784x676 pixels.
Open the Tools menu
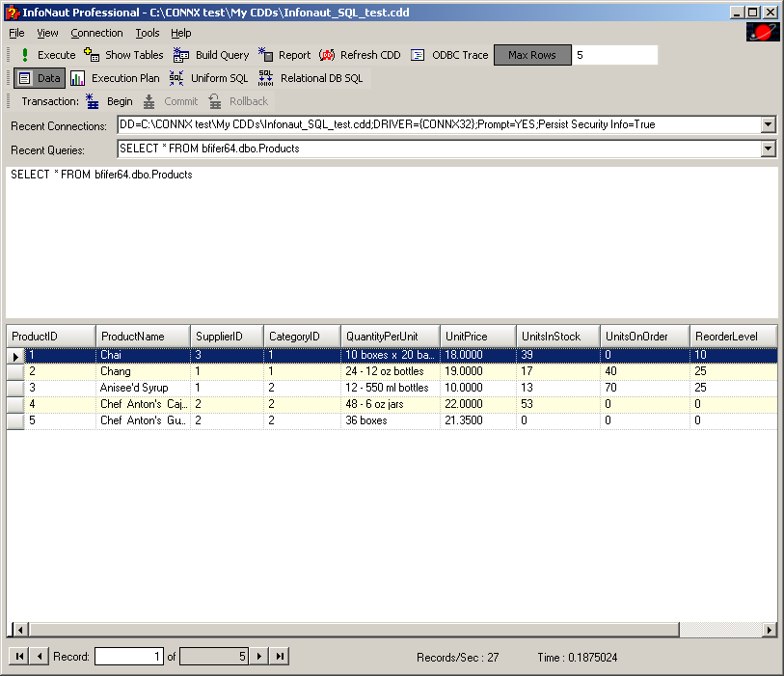coord(148,33)
